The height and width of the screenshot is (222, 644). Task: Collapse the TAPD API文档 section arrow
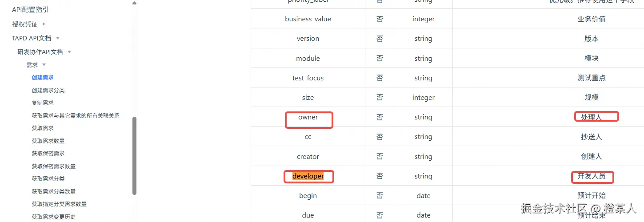[x=58, y=38]
